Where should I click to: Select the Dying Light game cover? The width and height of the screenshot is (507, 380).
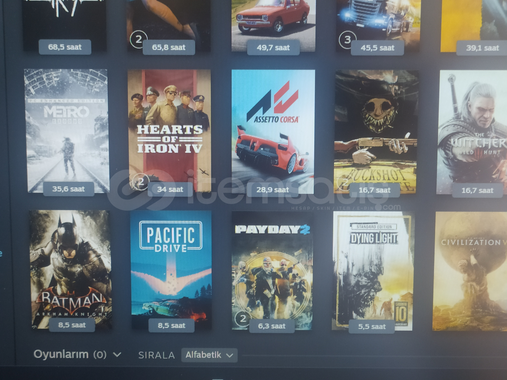(x=373, y=271)
